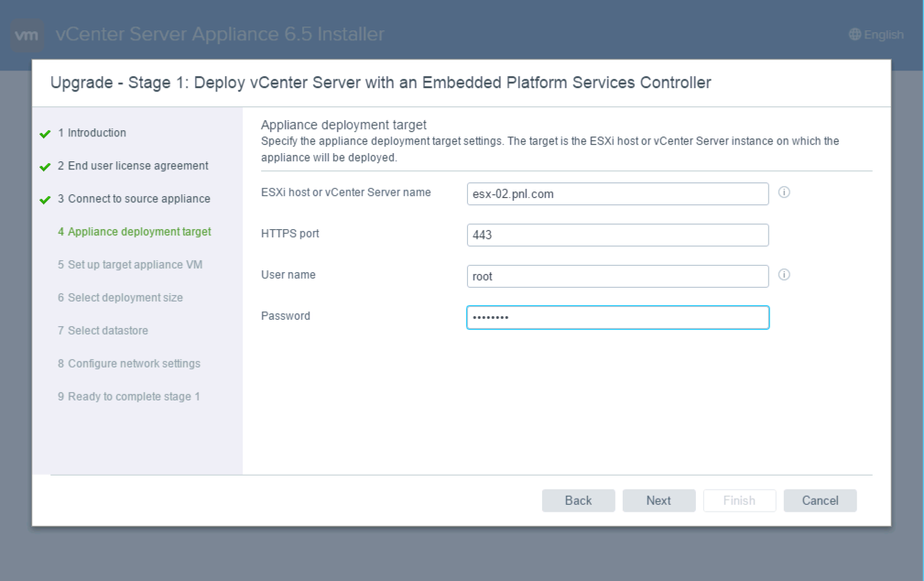Focus the Password field

[617, 317]
